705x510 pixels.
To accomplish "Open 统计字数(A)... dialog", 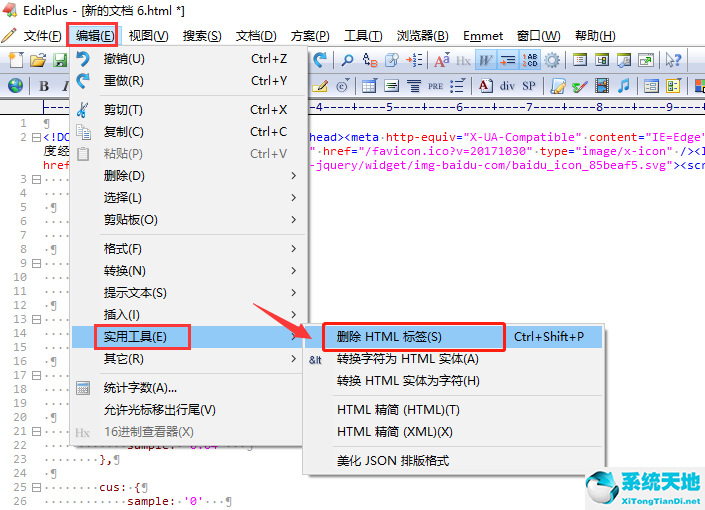I will pyautogui.click(x=188, y=388).
